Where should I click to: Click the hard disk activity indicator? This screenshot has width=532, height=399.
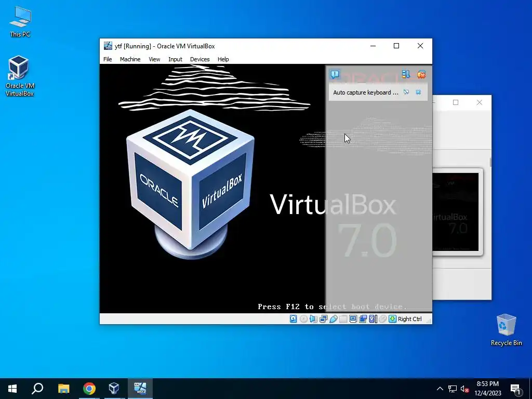(293, 319)
